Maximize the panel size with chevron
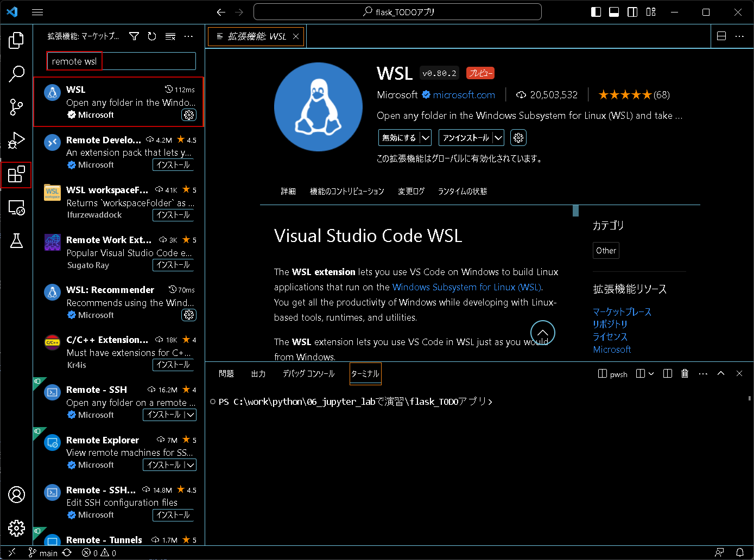 pos(721,373)
